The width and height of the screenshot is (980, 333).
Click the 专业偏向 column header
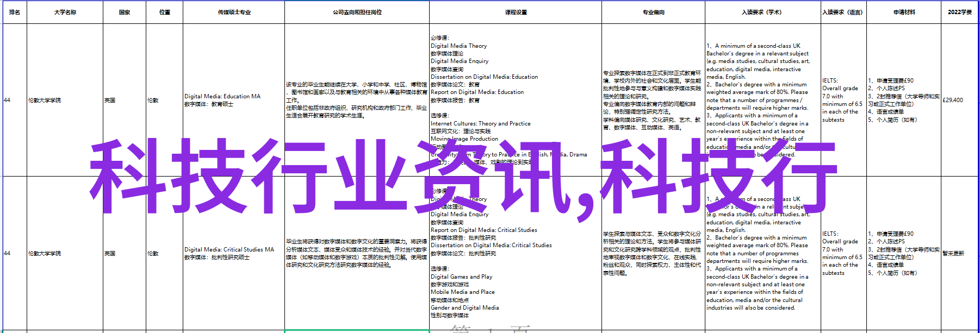click(653, 12)
